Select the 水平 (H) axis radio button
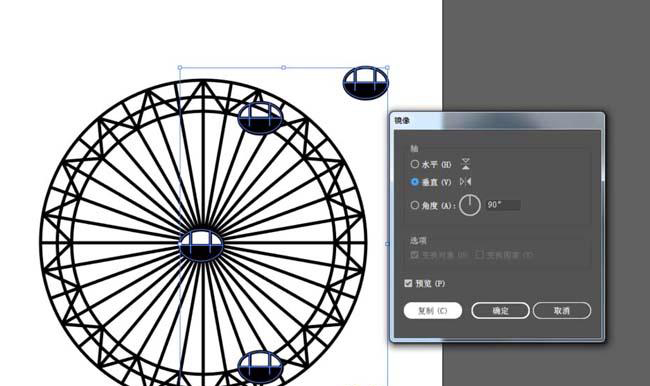 coord(415,164)
